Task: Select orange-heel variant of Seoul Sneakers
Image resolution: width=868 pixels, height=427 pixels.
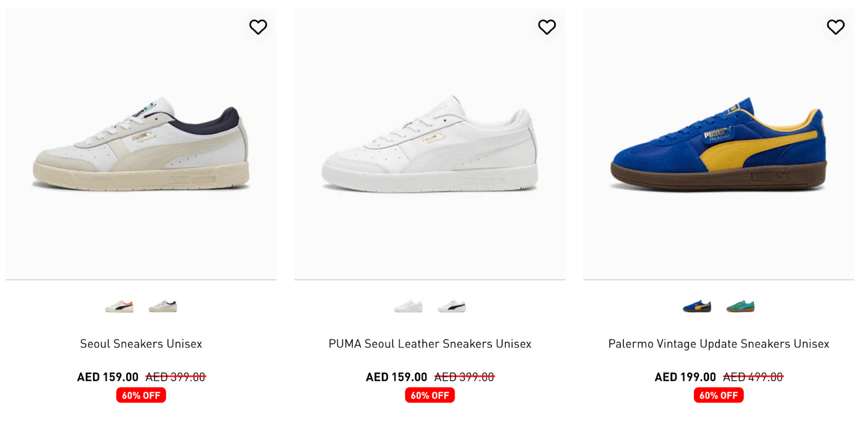Action: 119,307
